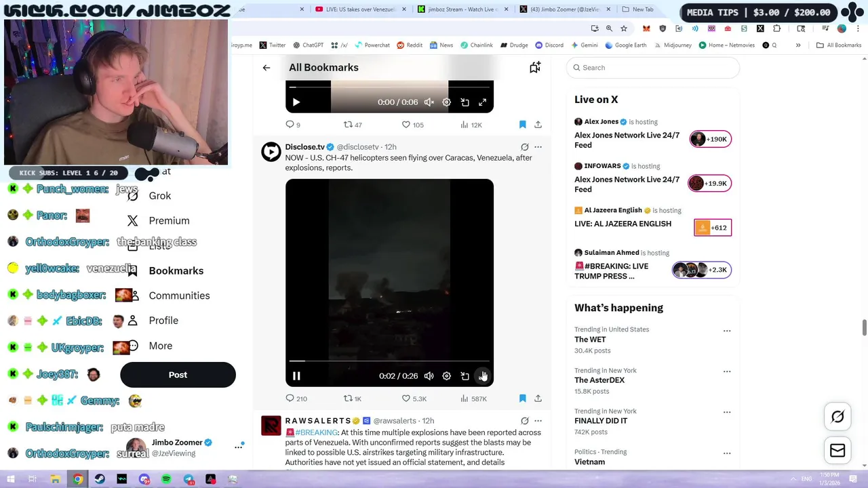Open the Disclose.tv profile avatar
Image resolution: width=868 pixels, height=488 pixels.
coord(271,152)
